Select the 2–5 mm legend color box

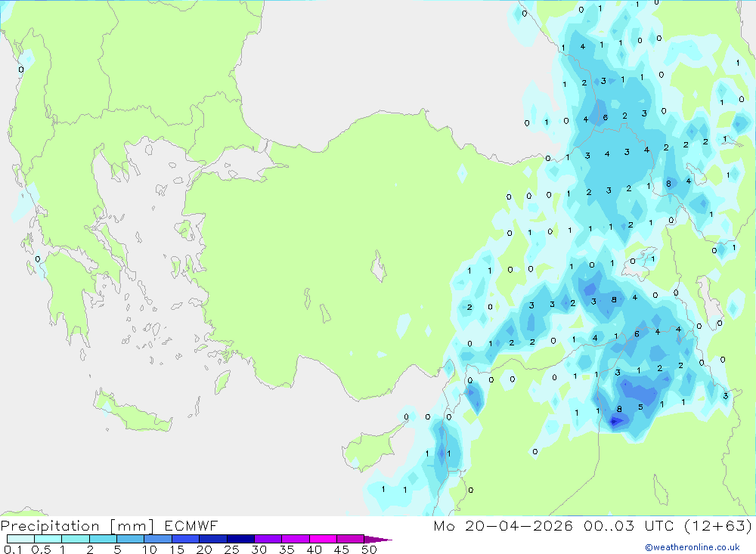click(103, 539)
